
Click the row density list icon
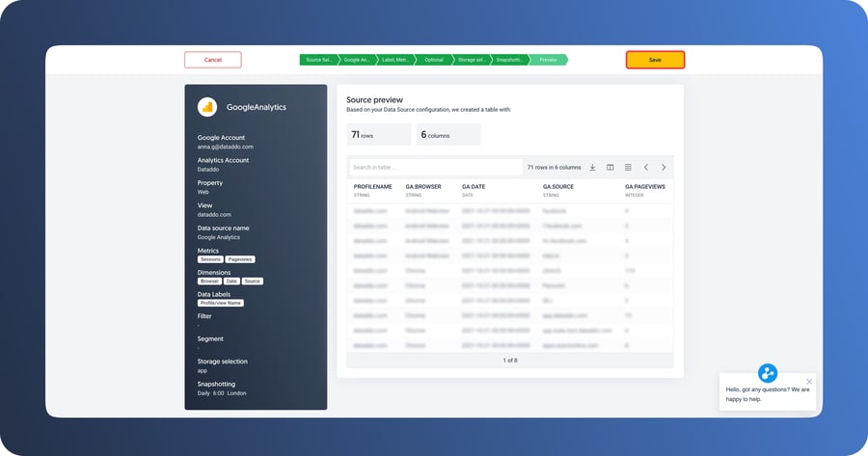pyautogui.click(x=628, y=167)
